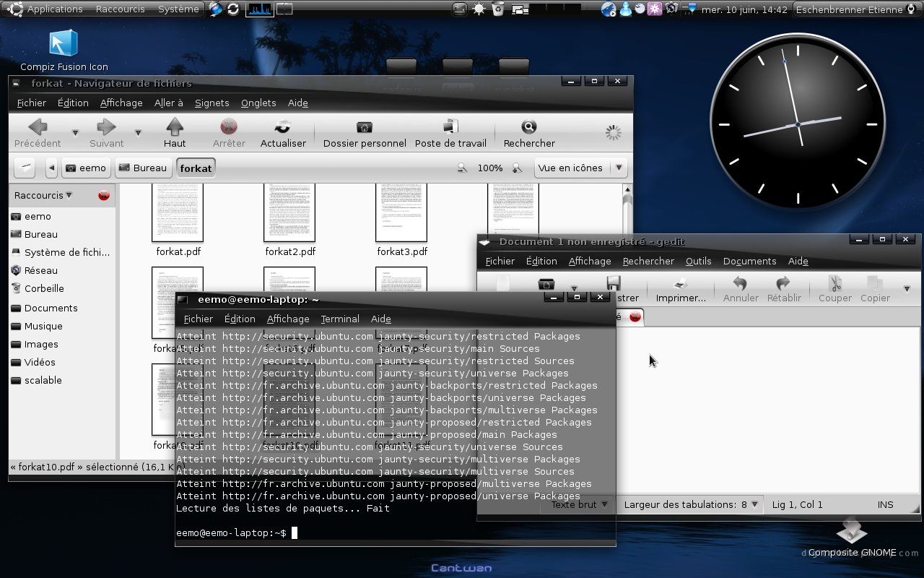Image resolution: width=924 pixels, height=578 pixels.
Task: Open the Précédent history dropdown arrow
Action: (x=75, y=132)
